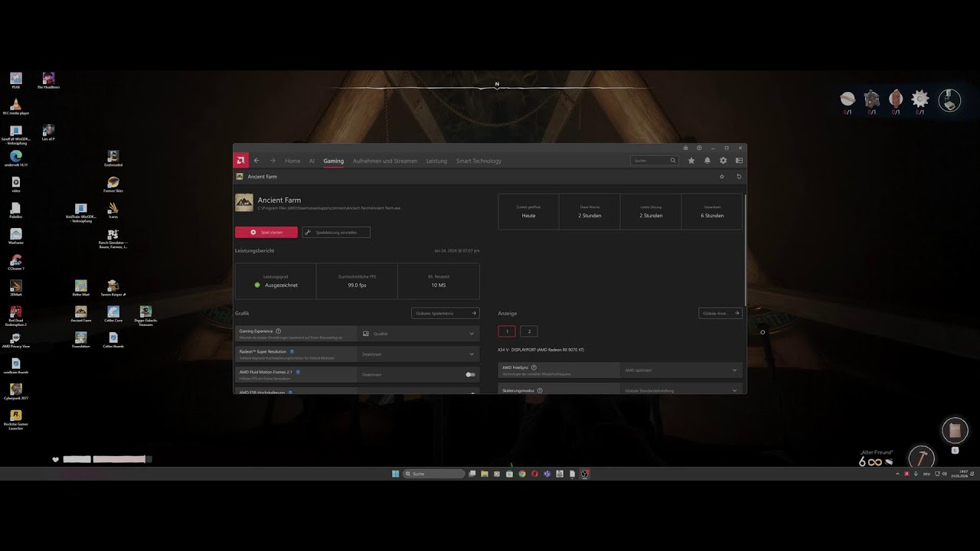
Task: Click the Spieleleistung einstellen button
Action: [x=336, y=232]
